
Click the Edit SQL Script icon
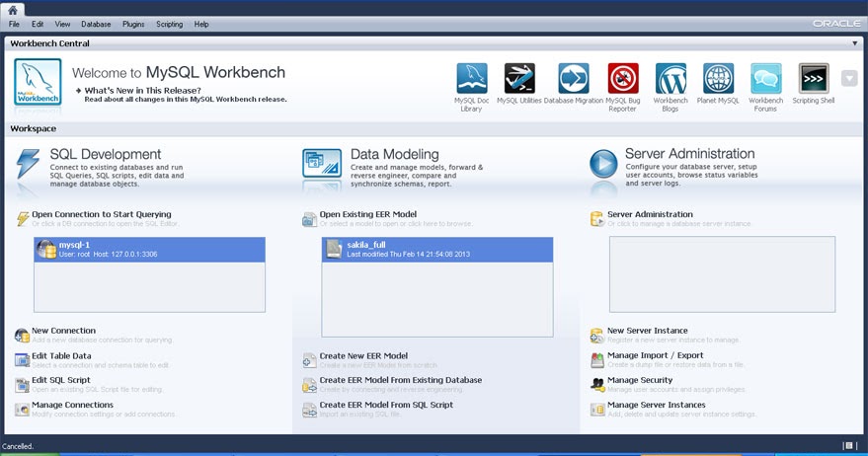tap(22, 385)
